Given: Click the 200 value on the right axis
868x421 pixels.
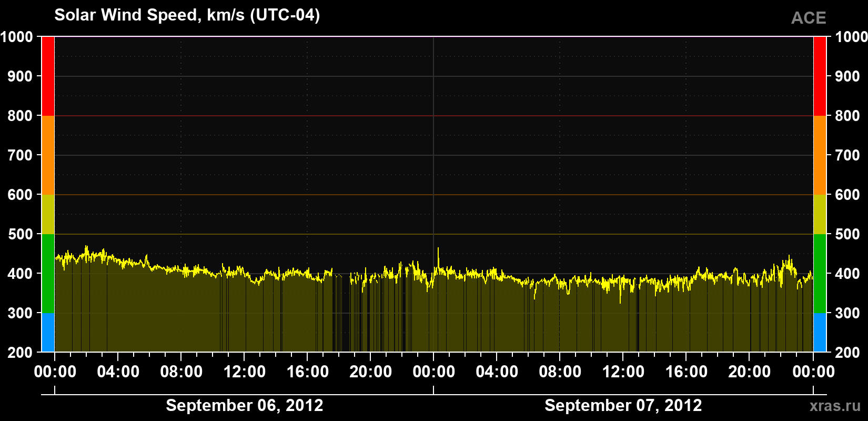Looking at the screenshot, I should tap(847, 353).
